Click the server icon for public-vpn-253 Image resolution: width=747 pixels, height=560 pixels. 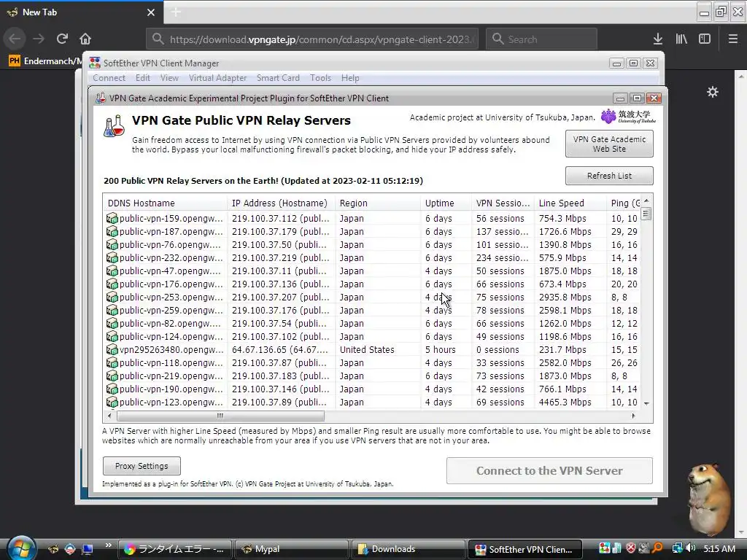tap(112, 297)
